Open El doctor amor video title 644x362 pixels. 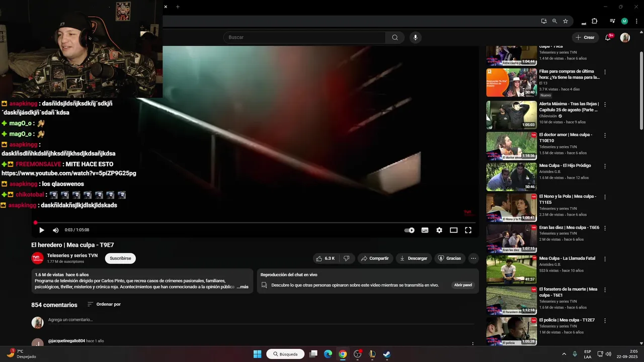pyautogui.click(x=566, y=138)
